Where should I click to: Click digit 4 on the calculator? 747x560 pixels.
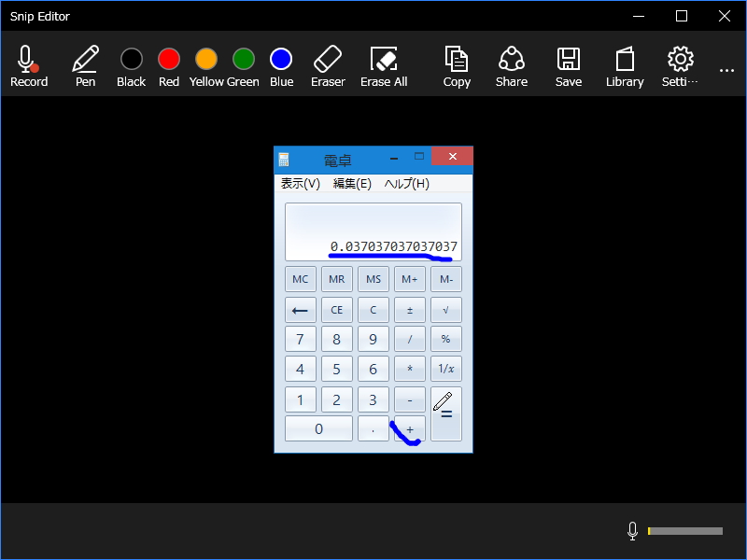click(300, 369)
